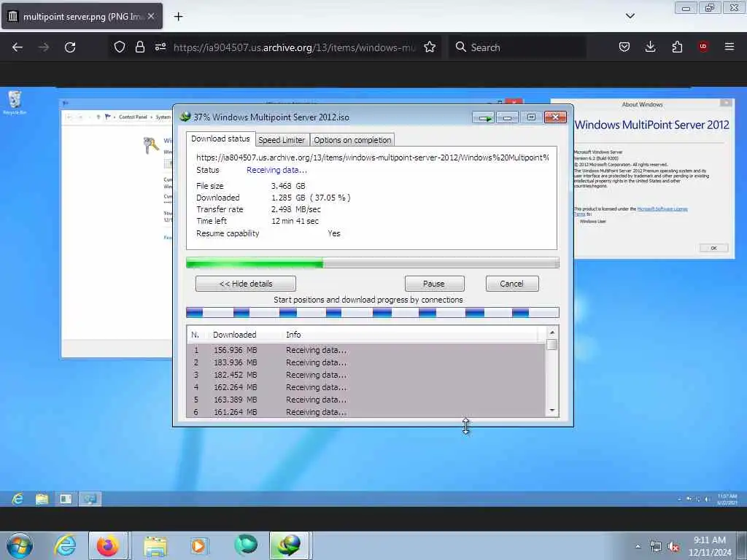747x560 pixels.
Task: Select connection row 2 with 183.936 MB
Action: tap(366, 362)
